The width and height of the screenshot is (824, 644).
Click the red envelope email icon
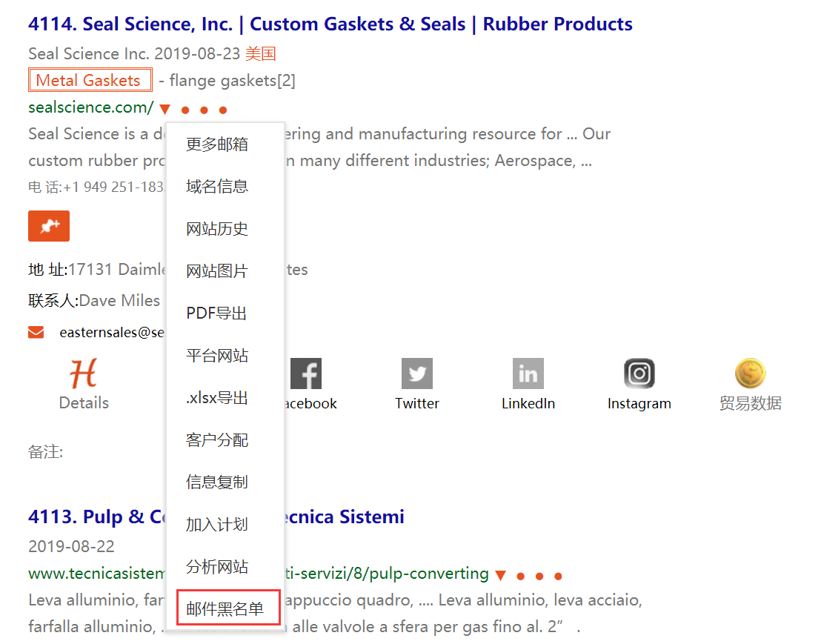pos(36,332)
